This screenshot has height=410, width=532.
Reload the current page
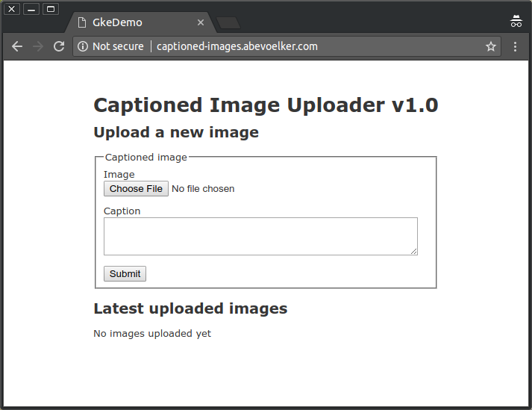pos(59,46)
